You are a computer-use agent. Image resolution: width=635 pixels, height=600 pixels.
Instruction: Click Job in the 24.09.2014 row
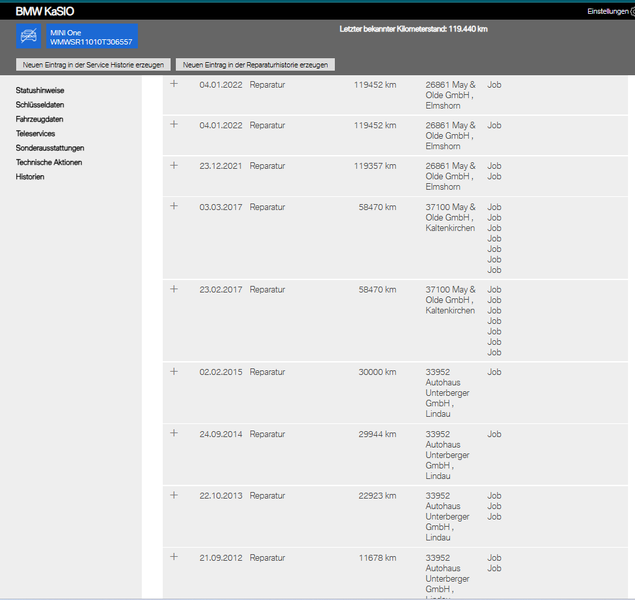pos(494,434)
